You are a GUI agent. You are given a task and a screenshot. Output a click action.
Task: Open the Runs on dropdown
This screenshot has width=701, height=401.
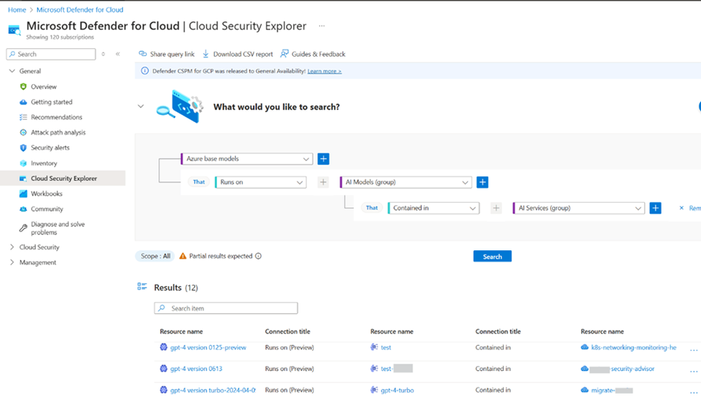[x=261, y=182]
